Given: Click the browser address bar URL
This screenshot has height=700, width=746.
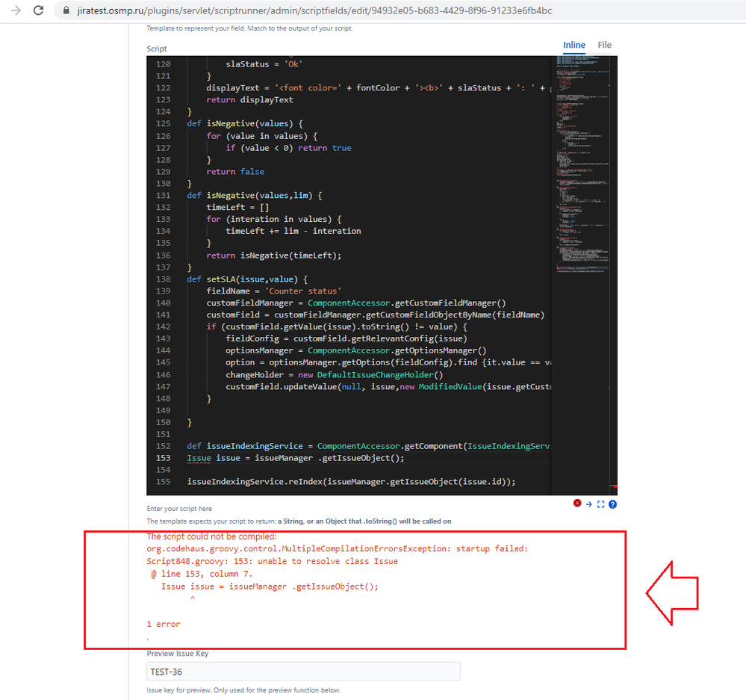Looking at the screenshot, I should [x=314, y=10].
